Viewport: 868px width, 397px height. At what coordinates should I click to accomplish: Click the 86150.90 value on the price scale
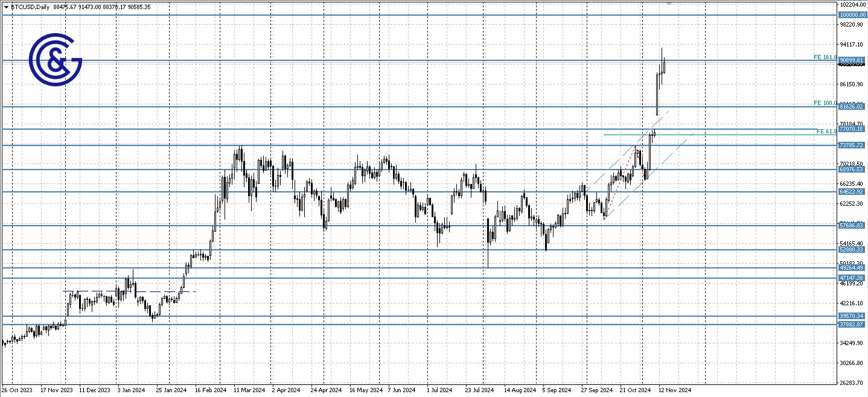tap(850, 84)
